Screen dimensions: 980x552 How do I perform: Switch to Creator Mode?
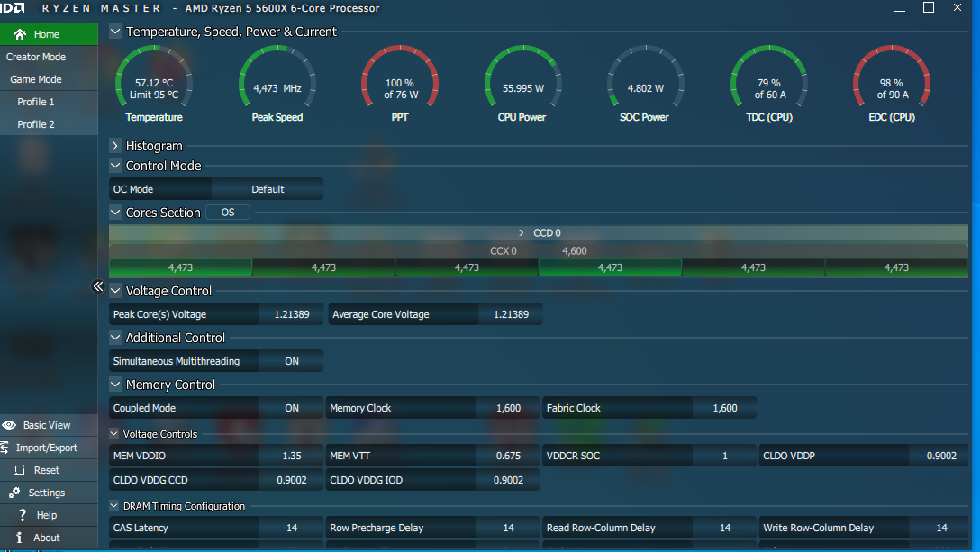coord(49,57)
